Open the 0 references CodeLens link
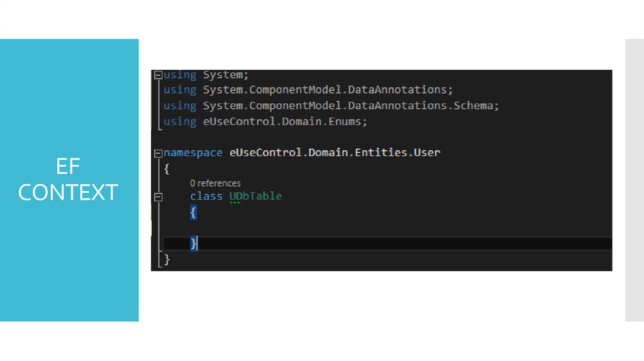This screenshot has height=361, width=644. tap(215, 183)
